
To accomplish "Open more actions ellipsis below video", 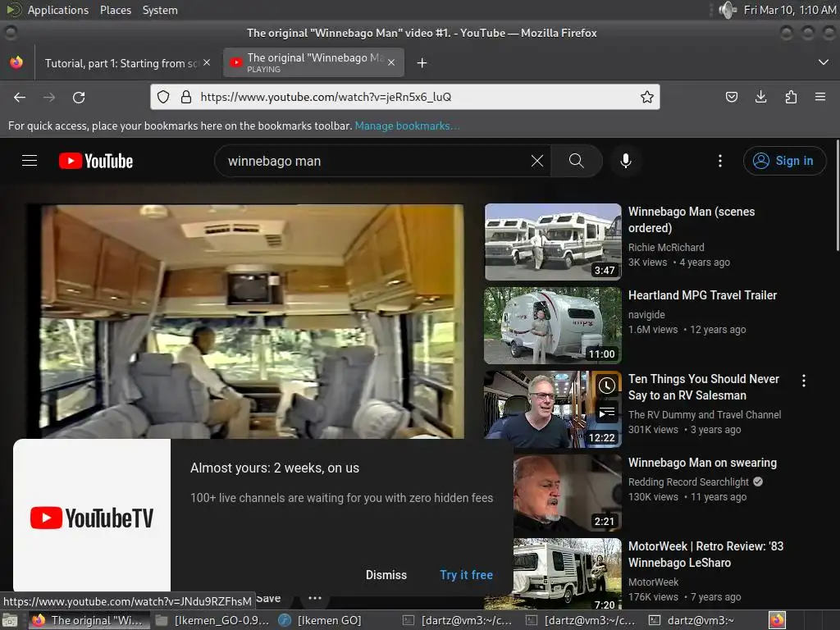I will coord(315,598).
